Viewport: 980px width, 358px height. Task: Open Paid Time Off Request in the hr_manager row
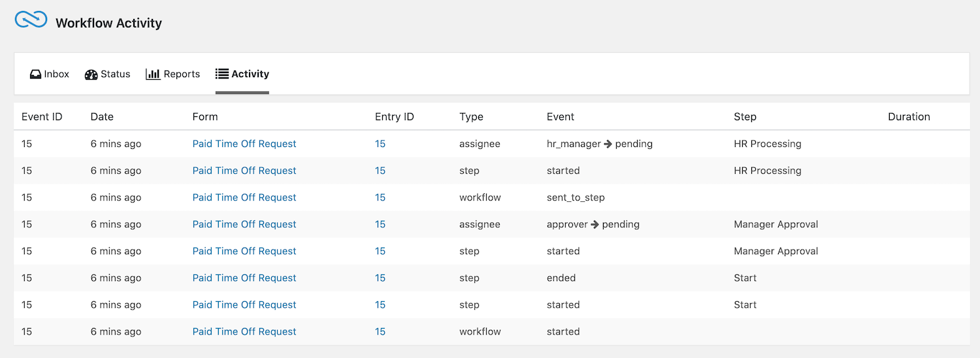pyautogui.click(x=244, y=144)
